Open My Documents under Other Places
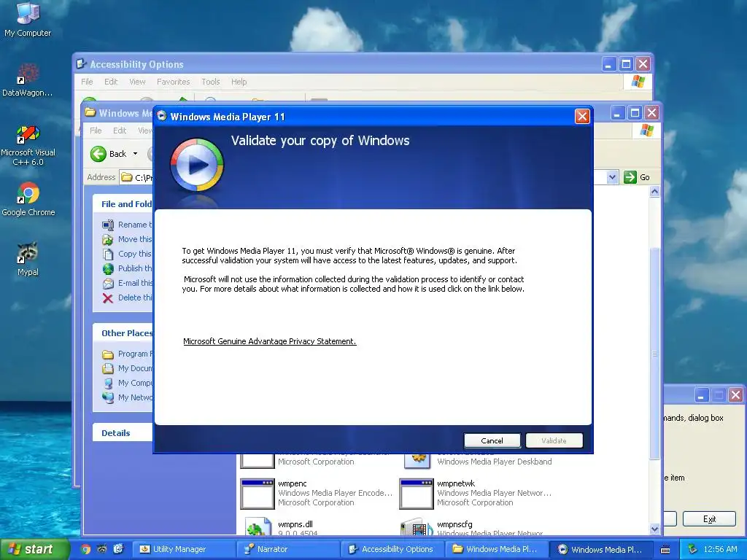This screenshot has height=560, width=747. pyautogui.click(x=128, y=368)
